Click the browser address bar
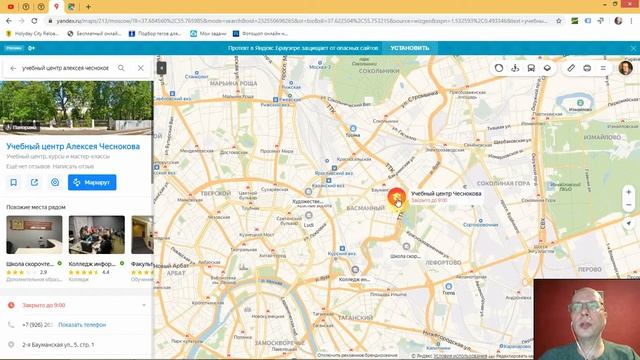Image resolution: width=640 pixels, height=360 pixels. (x=301, y=21)
